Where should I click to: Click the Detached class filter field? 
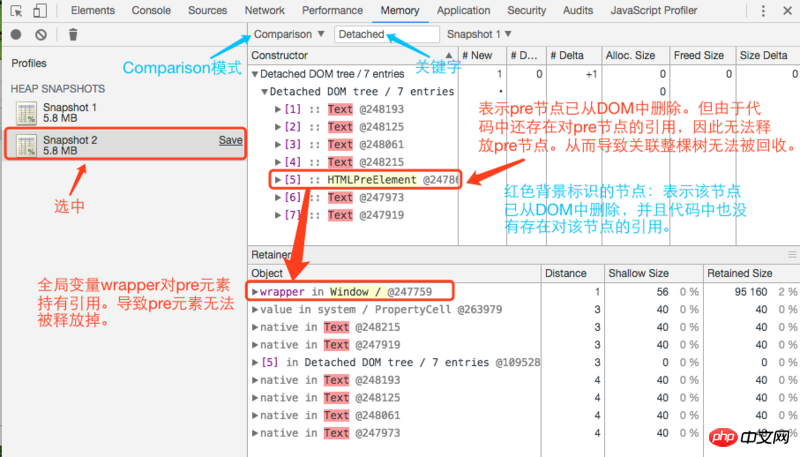(387, 34)
